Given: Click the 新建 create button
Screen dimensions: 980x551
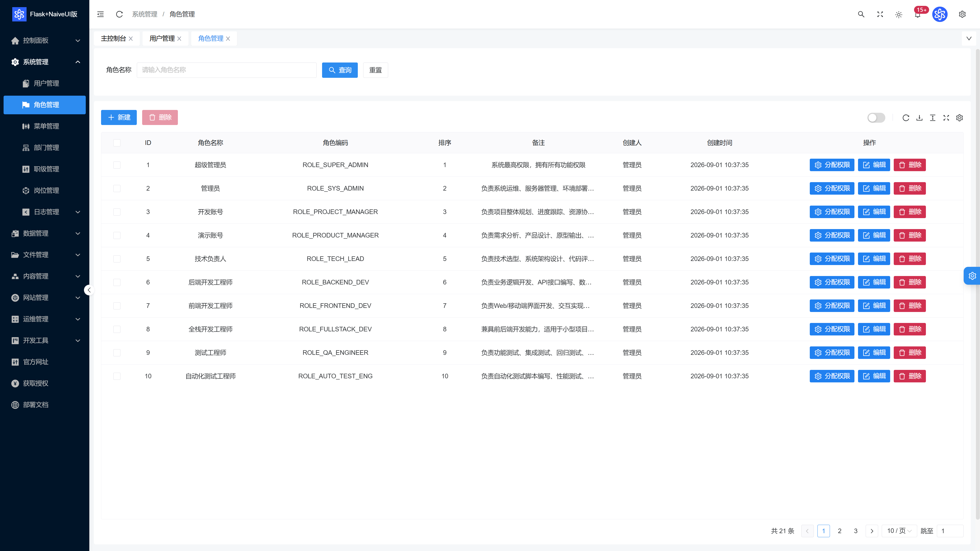Looking at the screenshot, I should [x=119, y=118].
